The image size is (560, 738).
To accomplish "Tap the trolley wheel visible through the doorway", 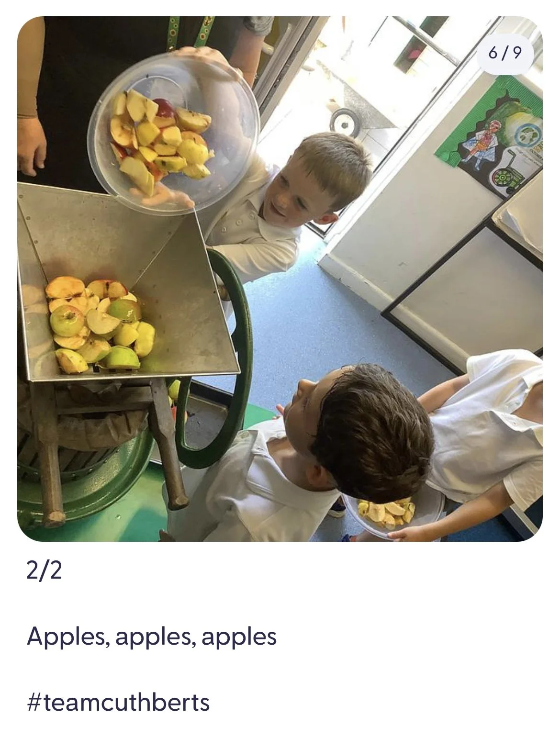I will click(348, 121).
